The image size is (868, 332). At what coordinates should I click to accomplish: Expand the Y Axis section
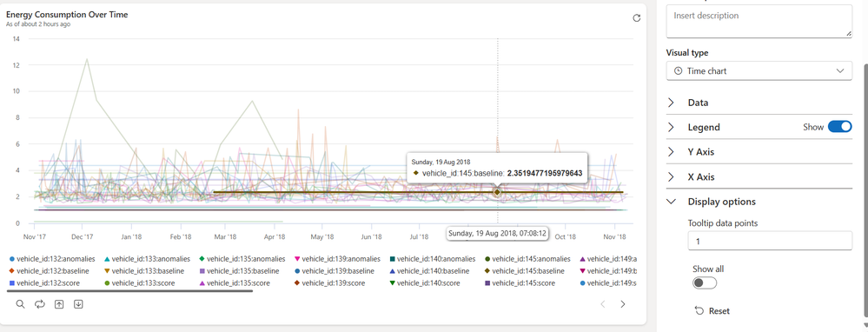click(759, 151)
